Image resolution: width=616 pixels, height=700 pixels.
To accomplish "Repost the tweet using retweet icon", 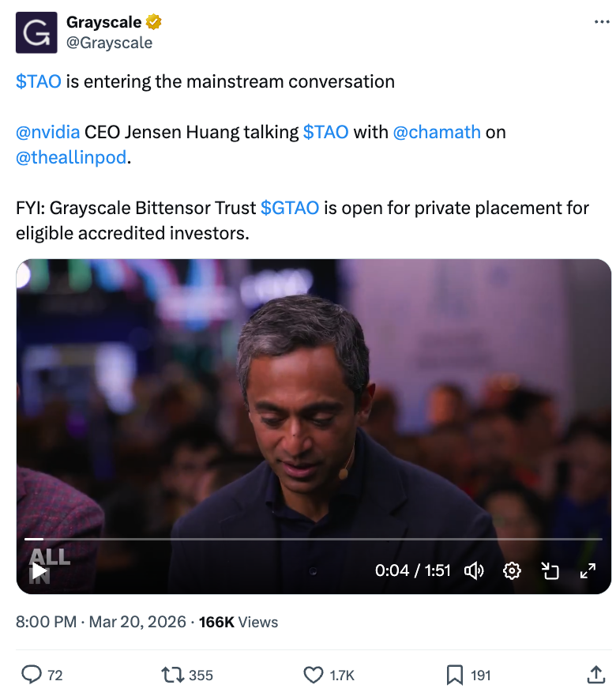I will pos(171,675).
